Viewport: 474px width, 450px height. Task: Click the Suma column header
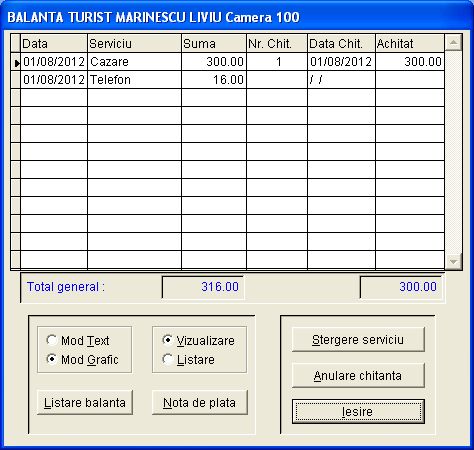click(x=214, y=44)
